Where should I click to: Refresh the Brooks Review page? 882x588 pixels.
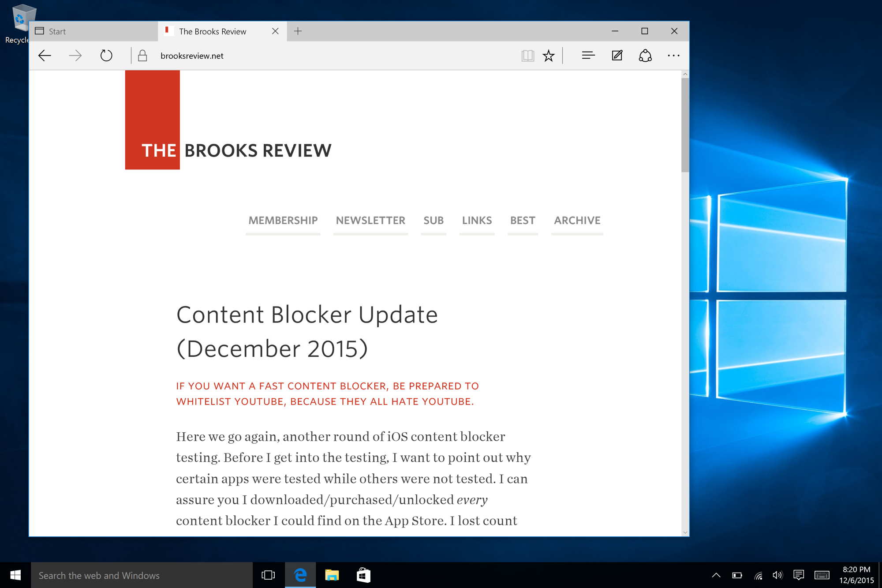106,56
